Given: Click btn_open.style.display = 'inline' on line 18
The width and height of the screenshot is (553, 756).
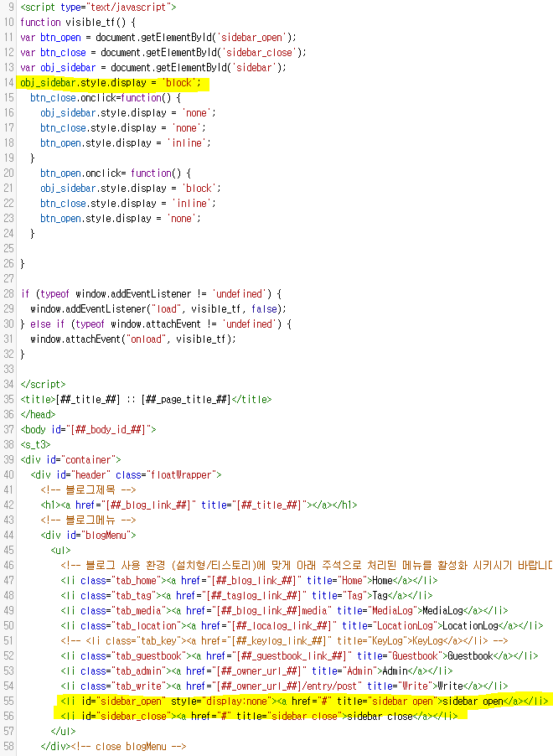Looking at the screenshot, I should click(126, 142).
